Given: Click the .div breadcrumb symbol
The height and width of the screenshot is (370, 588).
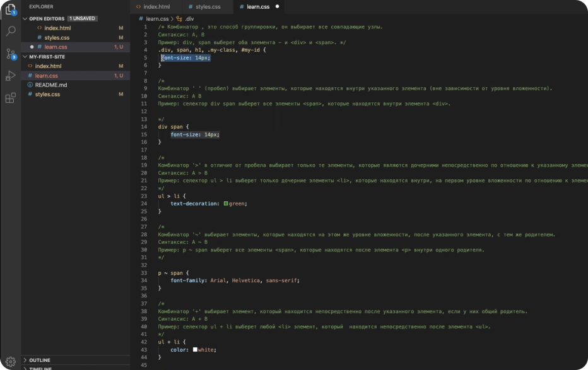Looking at the screenshot, I should (x=189, y=18).
